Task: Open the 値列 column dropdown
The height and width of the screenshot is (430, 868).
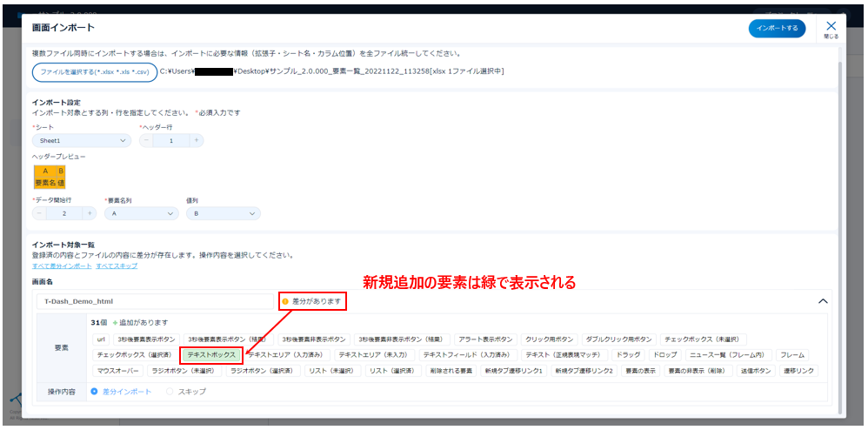Action: click(223, 213)
